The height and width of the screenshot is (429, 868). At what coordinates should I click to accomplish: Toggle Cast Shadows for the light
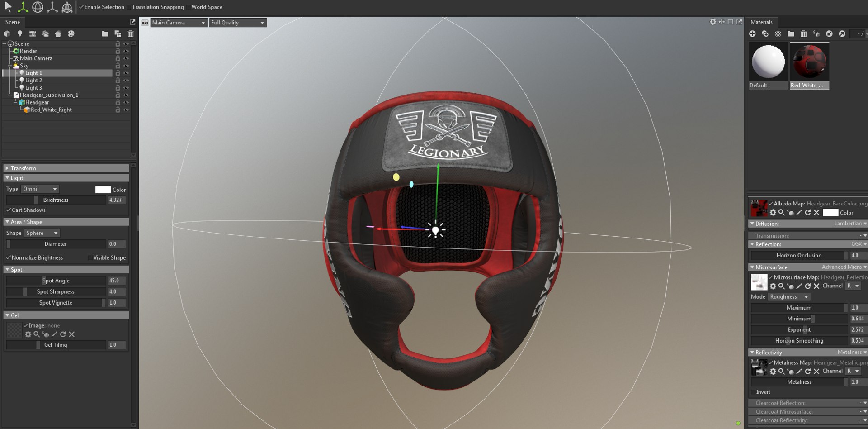coord(8,210)
